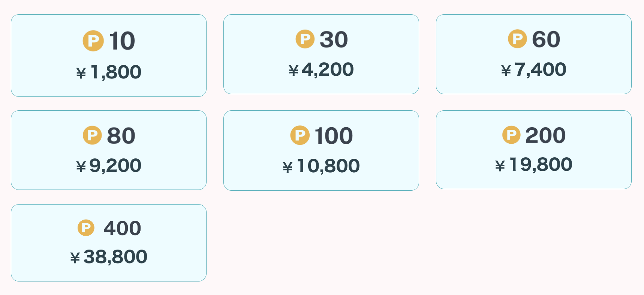
Task: Click the ¥10,800 price text
Action: [x=321, y=166]
